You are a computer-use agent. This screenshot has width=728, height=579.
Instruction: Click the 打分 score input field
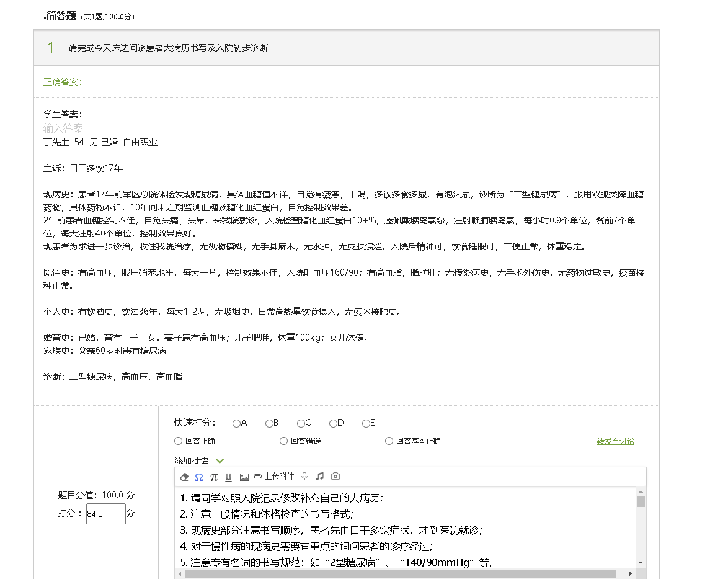[x=105, y=514]
